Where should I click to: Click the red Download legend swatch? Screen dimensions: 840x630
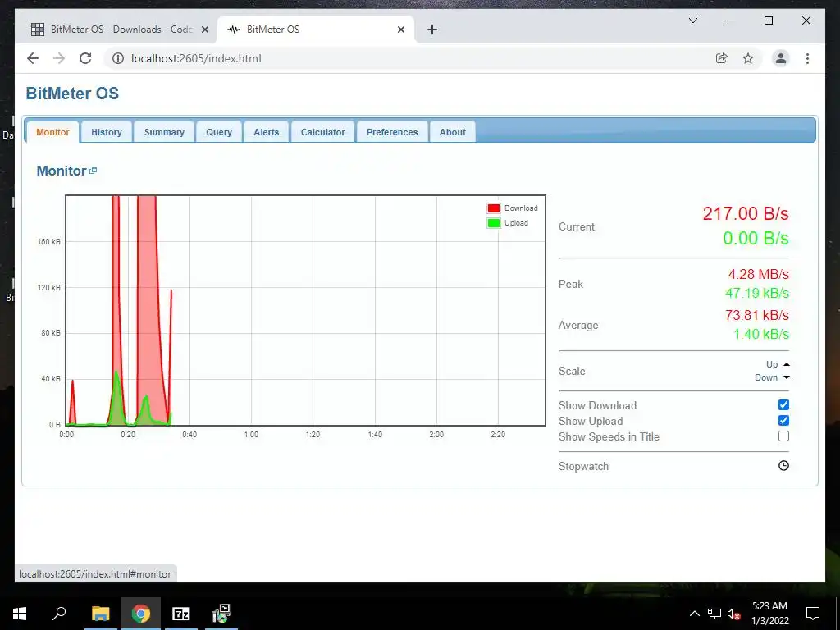493,208
